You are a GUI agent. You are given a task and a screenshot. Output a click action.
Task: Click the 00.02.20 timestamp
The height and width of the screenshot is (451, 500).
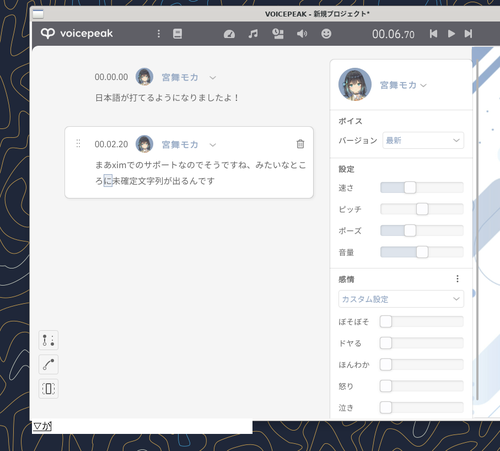pyautogui.click(x=111, y=144)
